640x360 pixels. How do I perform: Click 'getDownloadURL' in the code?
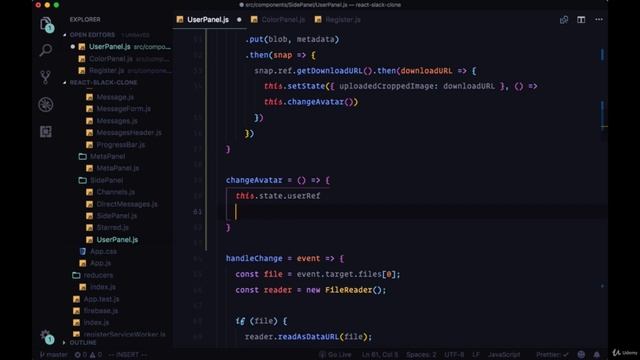329,71
